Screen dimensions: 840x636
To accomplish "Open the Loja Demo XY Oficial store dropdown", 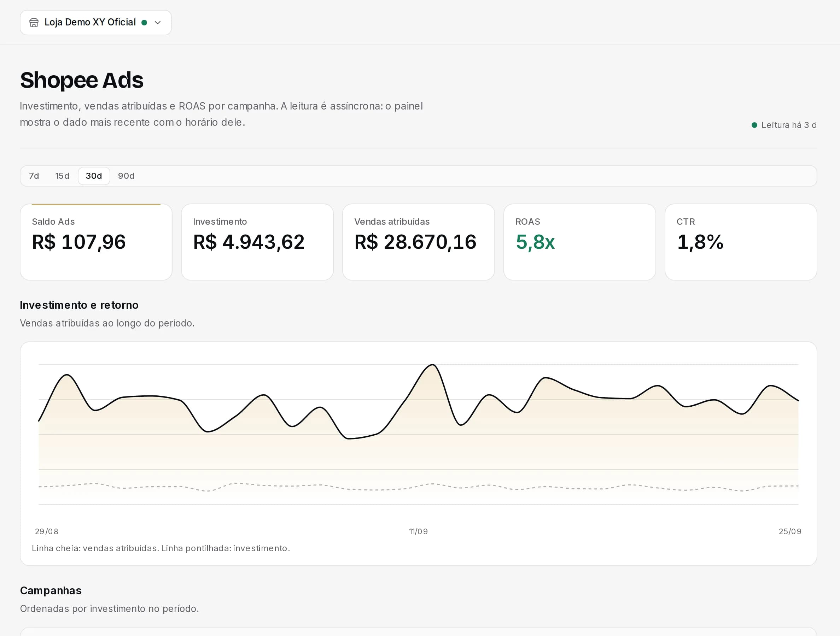I will coord(96,23).
